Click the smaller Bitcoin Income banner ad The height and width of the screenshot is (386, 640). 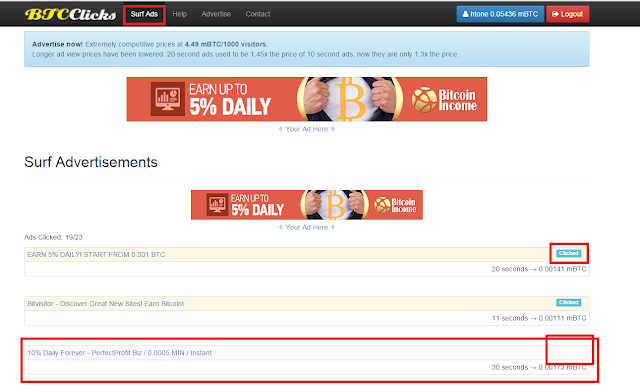307,205
